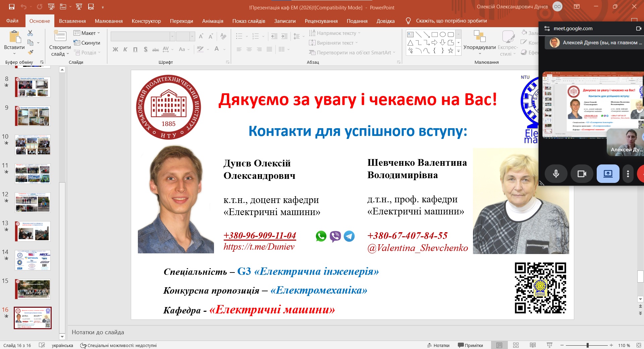
Task: Expand the Макет layout dropdown
Action: pos(87,33)
